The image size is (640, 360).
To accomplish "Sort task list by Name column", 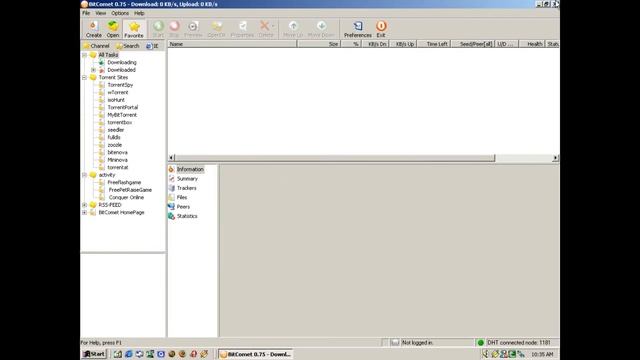I will tap(232, 44).
